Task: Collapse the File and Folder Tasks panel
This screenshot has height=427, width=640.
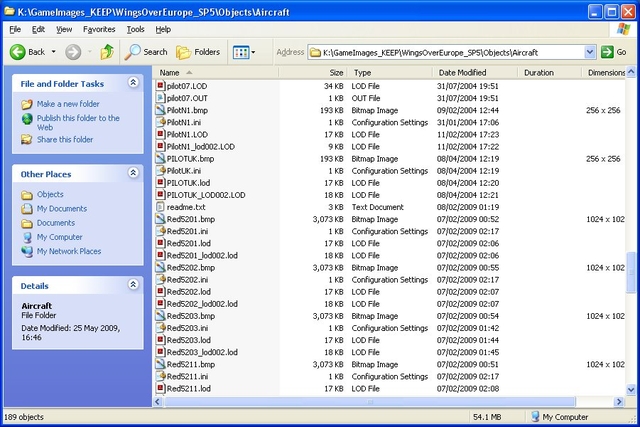Action: (x=133, y=82)
